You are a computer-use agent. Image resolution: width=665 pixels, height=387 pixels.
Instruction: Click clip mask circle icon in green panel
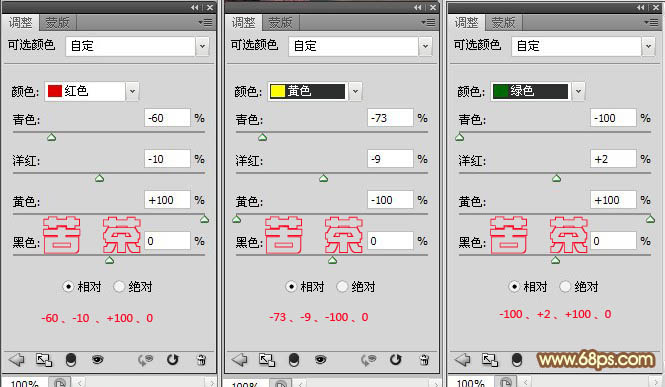click(x=517, y=360)
